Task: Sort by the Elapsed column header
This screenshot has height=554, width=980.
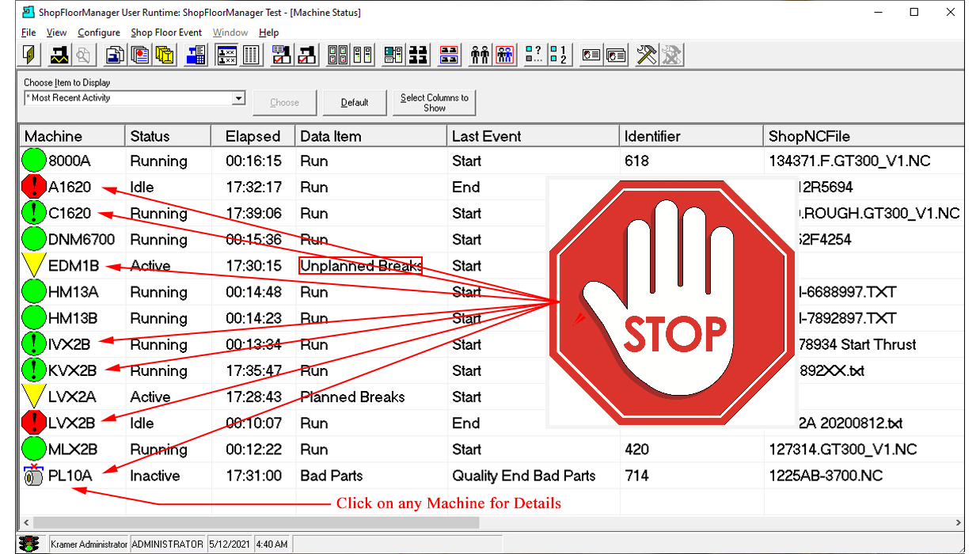Action: pyautogui.click(x=253, y=136)
